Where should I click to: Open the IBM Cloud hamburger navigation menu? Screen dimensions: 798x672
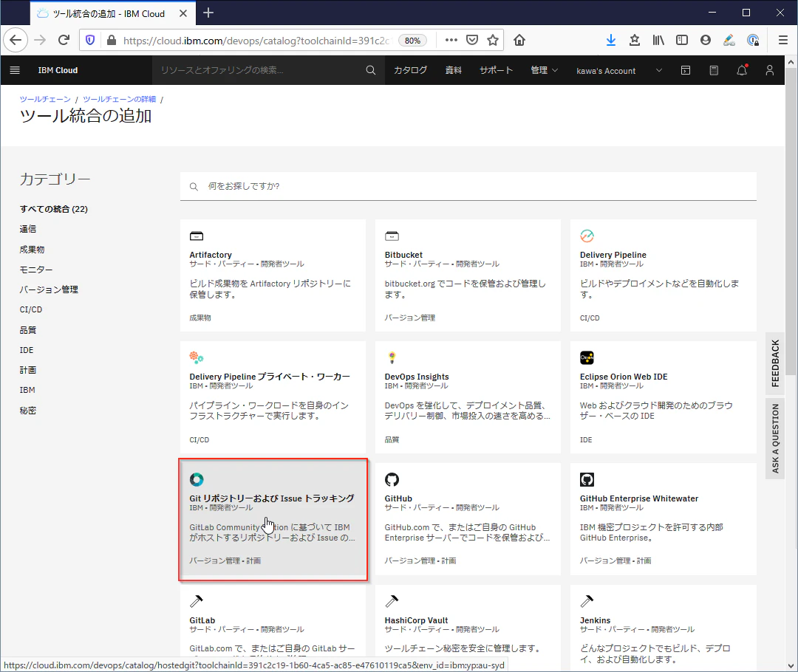[15, 70]
